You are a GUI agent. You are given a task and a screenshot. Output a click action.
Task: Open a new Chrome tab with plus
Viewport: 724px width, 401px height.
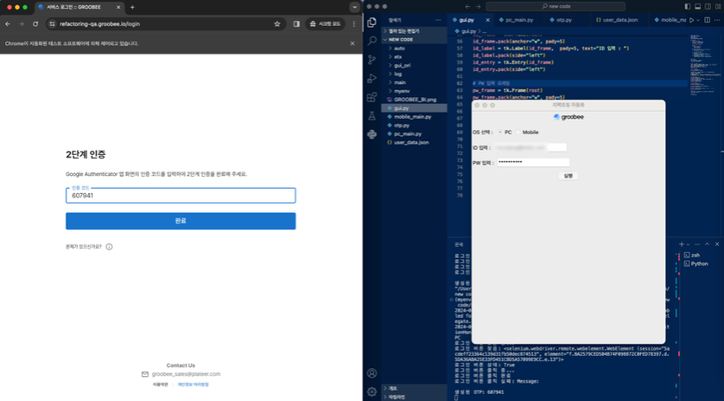point(132,7)
